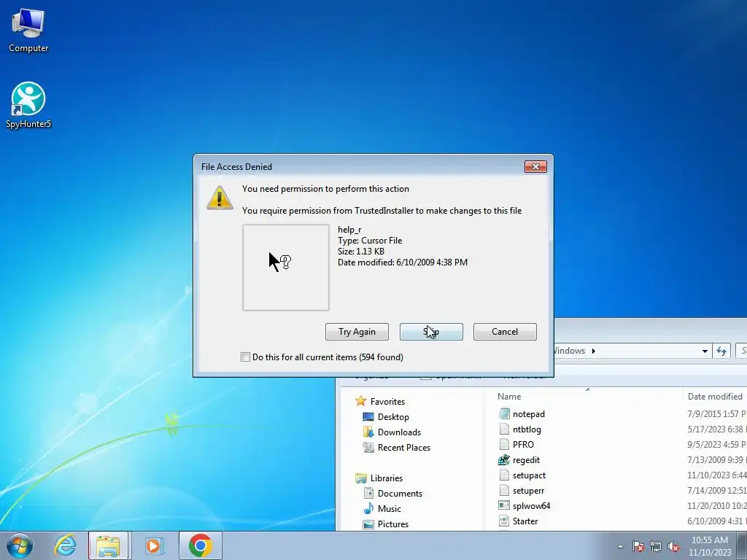Click the setuperr document icon
747x560 pixels.
[504, 491]
